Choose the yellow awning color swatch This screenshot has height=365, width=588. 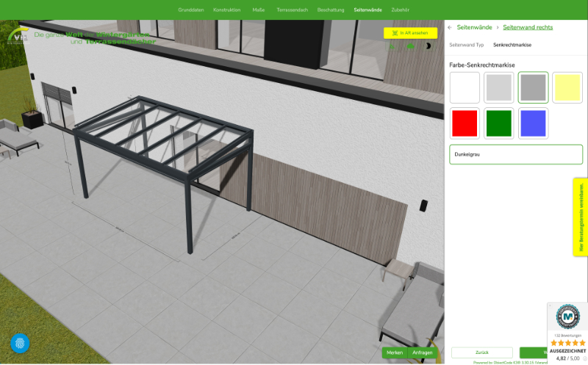point(567,87)
